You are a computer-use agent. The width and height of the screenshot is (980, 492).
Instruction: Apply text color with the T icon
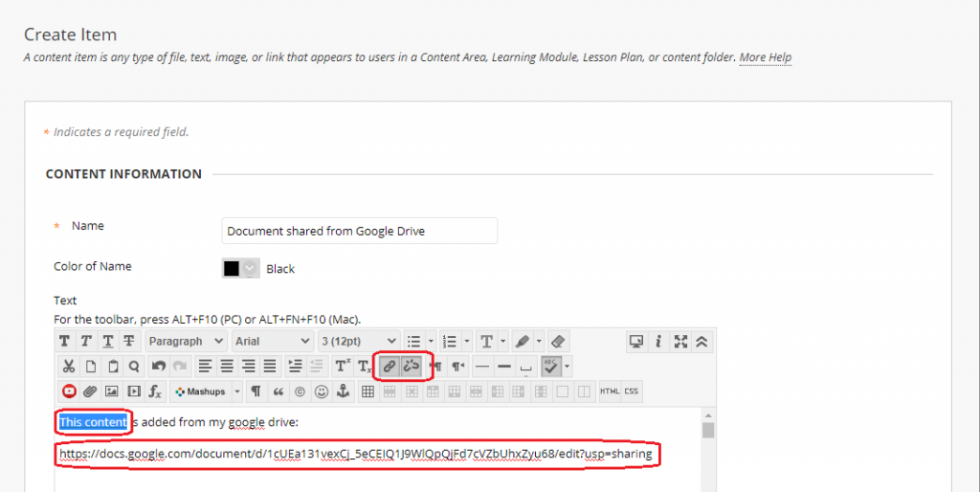click(486, 342)
